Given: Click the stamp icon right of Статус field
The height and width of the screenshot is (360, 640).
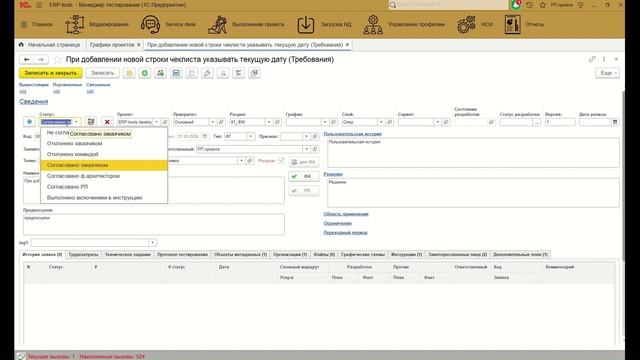Looking at the screenshot, I should coord(91,122).
